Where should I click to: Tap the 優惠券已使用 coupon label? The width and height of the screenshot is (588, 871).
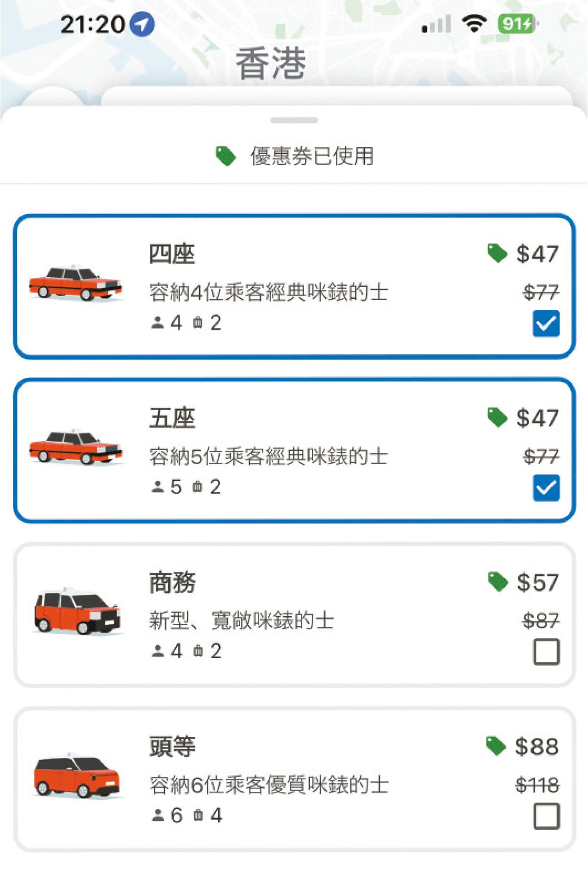[x=311, y=156]
